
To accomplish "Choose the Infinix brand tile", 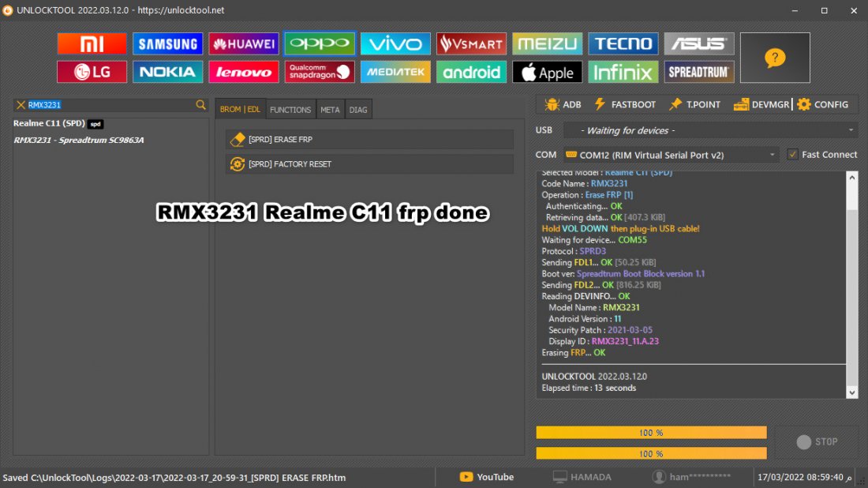I will [623, 72].
